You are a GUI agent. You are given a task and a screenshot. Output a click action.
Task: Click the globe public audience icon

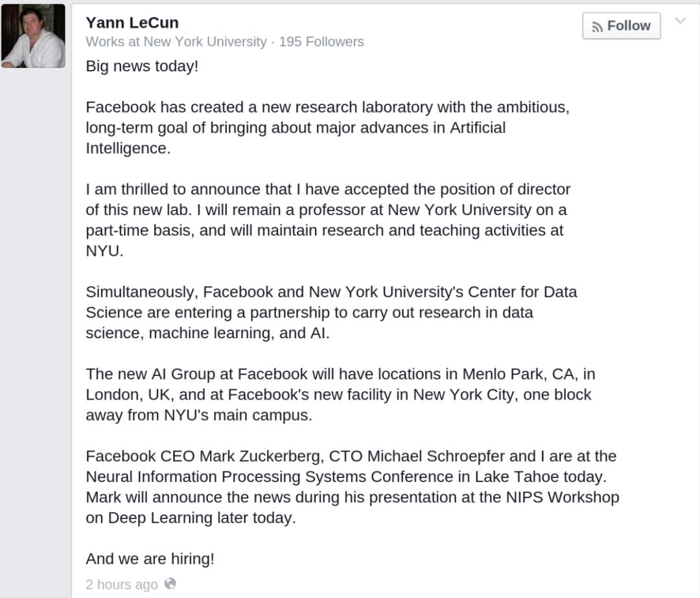(170, 584)
